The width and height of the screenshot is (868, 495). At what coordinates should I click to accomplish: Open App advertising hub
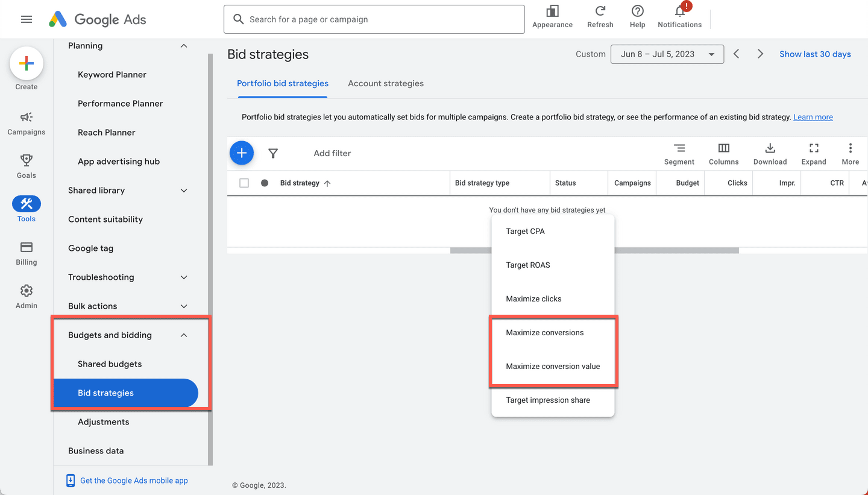(119, 162)
